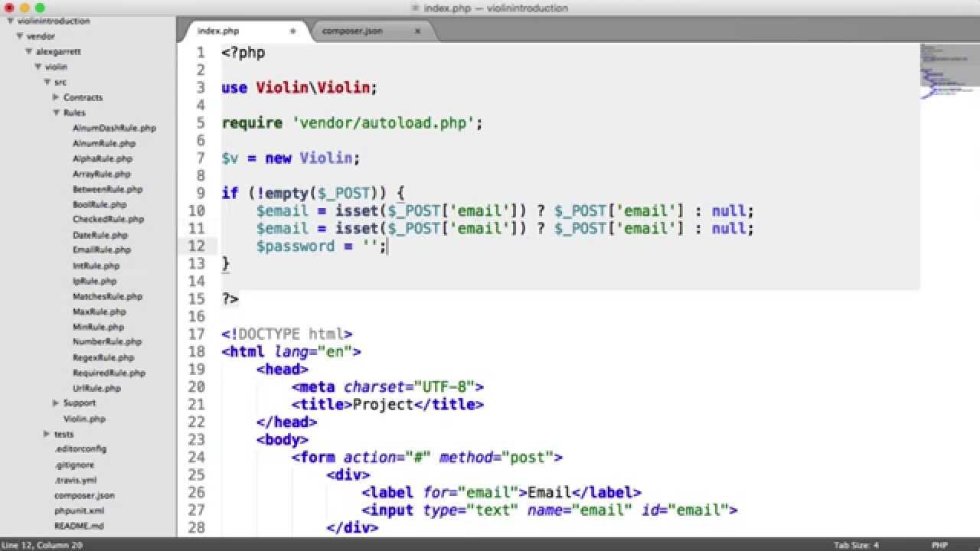The image size is (980, 551).
Task: Click line number 12 in the gutter
Action: [196, 246]
